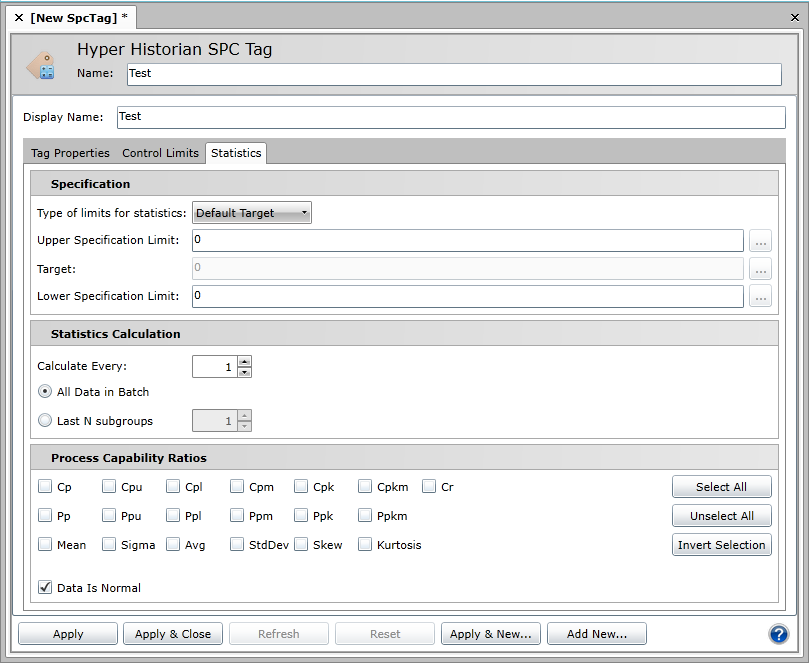The width and height of the screenshot is (809, 663).
Task: Click the Apply & Close button
Action: pyautogui.click(x=172, y=634)
